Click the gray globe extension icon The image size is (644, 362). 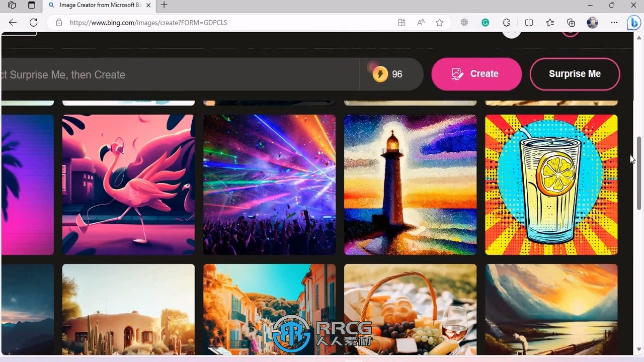click(x=464, y=23)
